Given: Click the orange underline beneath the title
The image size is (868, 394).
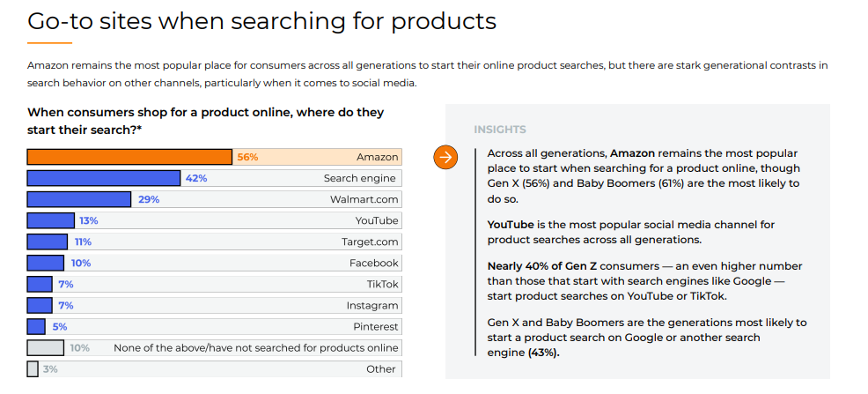Looking at the screenshot, I should pos(49,43).
